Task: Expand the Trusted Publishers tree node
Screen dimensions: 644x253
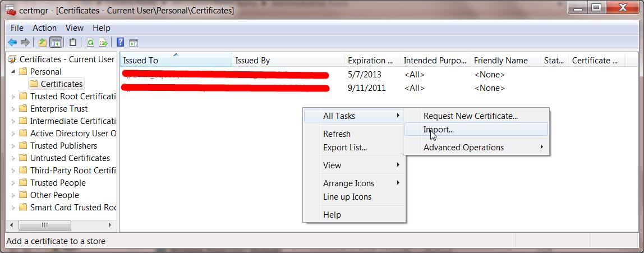Action: [x=13, y=146]
